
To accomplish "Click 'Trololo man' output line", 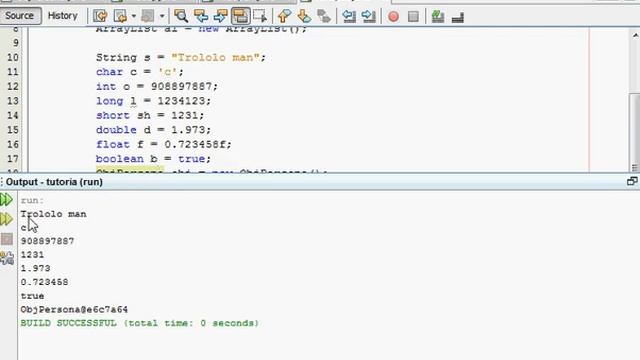I will click(x=53, y=214).
